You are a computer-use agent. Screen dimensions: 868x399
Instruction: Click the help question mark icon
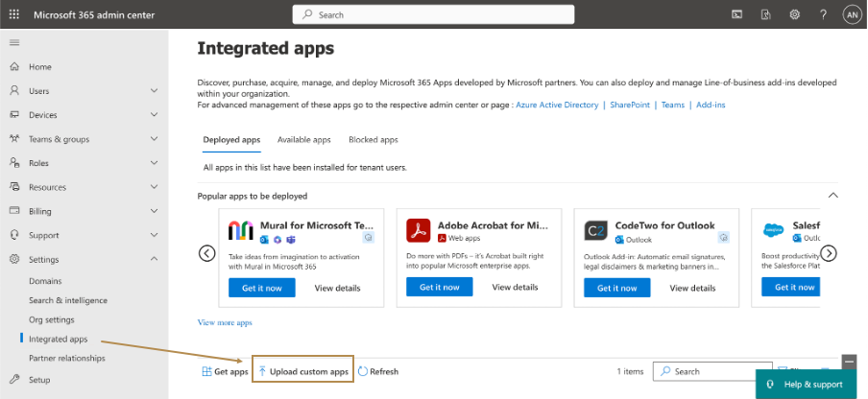(823, 14)
